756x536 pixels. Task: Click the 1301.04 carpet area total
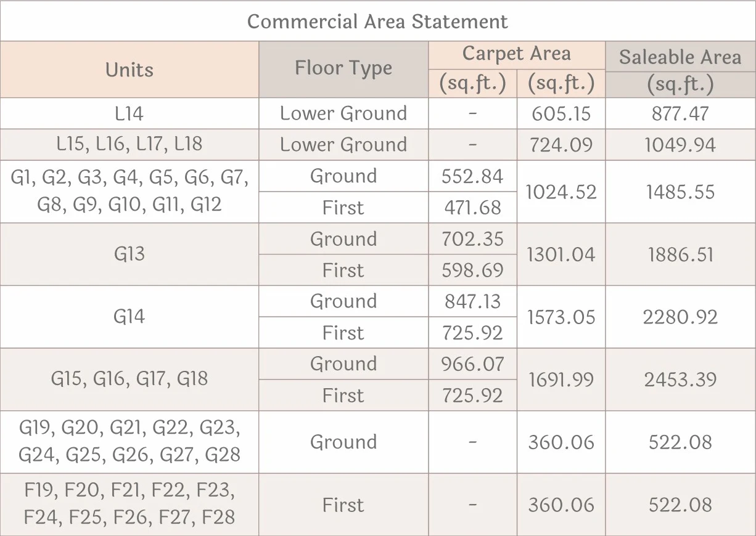[x=561, y=254]
